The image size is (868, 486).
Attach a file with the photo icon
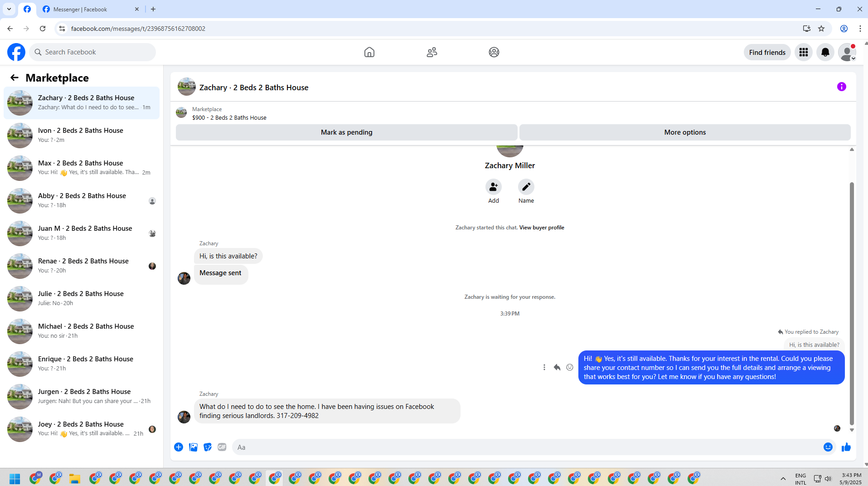tap(193, 447)
